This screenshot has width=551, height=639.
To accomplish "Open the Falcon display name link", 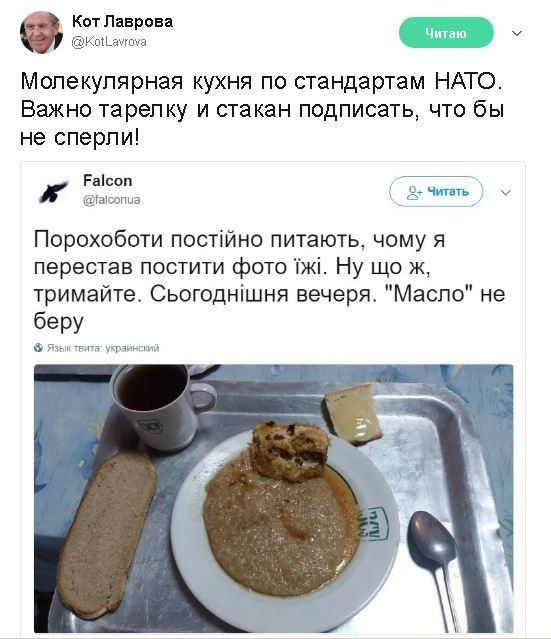I will (108, 181).
